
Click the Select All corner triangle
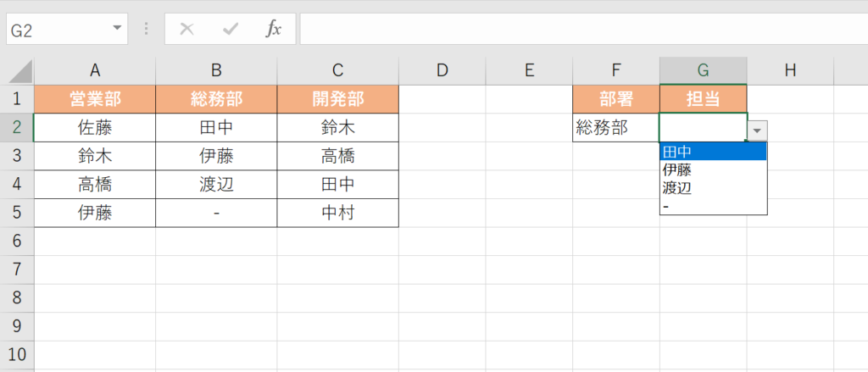tap(20, 70)
